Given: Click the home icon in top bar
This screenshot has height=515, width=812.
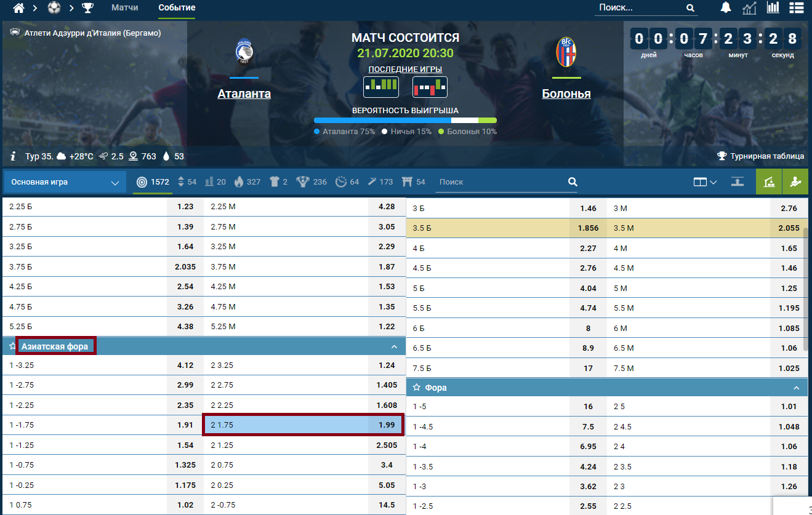Looking at the screenshot, I should [x=19, y=8].
